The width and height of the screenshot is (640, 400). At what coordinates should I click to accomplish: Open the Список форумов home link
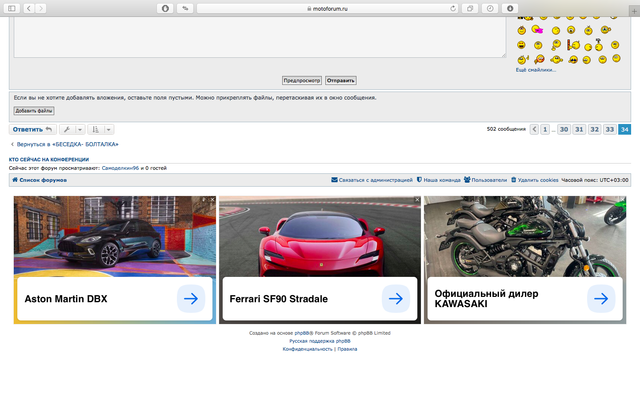coord(42,180)
